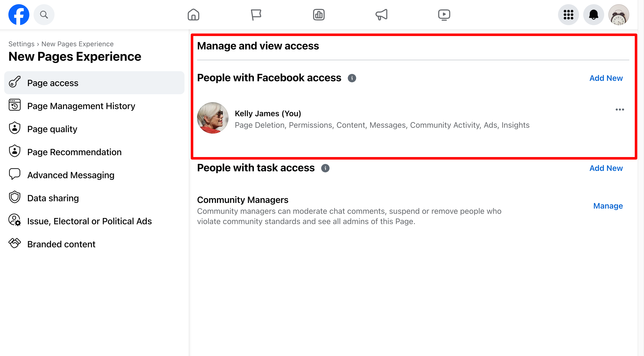This screenshot has height=356, width=644.
Task: Click the info icon beside People with task access
Action: click(325, 168)
